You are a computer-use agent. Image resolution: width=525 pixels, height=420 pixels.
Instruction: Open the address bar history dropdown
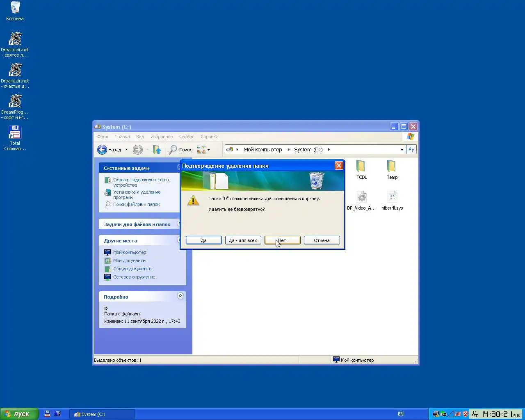click(402, 149)
